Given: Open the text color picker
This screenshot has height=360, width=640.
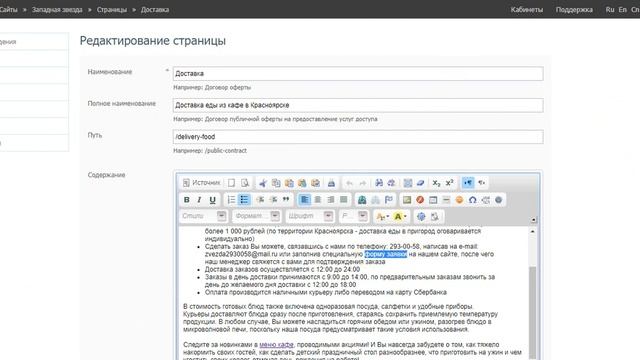Looking at the screenshot, I should click(382, 216).
